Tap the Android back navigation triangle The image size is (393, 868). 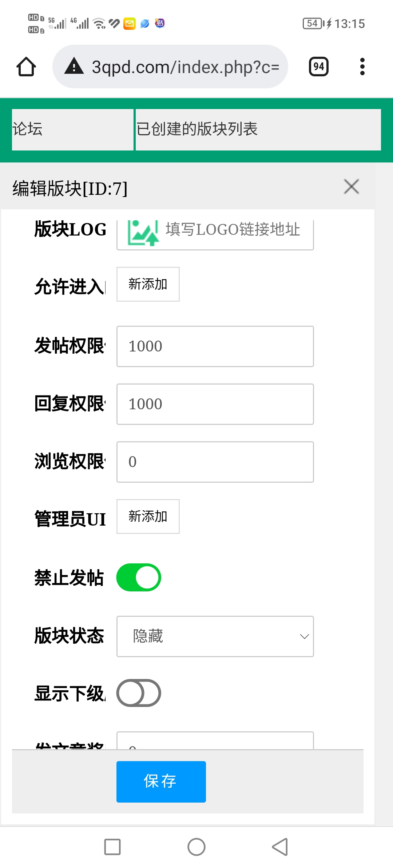(280, 847)
